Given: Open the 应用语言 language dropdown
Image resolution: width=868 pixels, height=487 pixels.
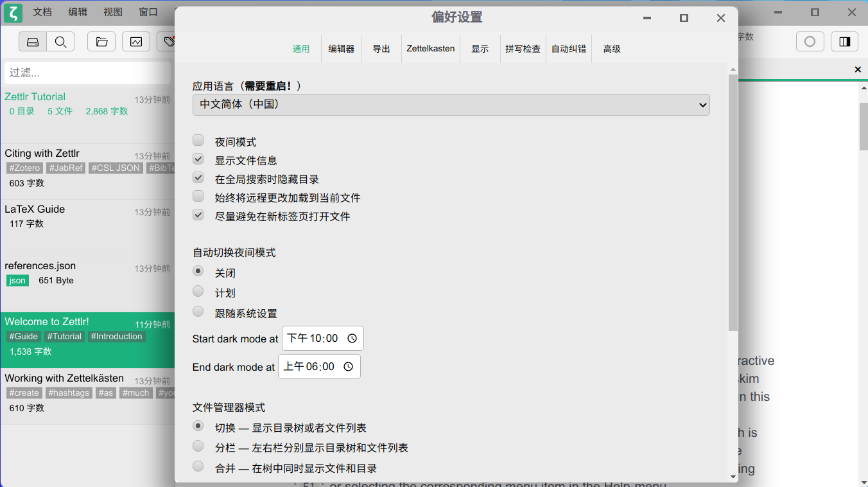Looking at the screenshot, I should [451, 105].
